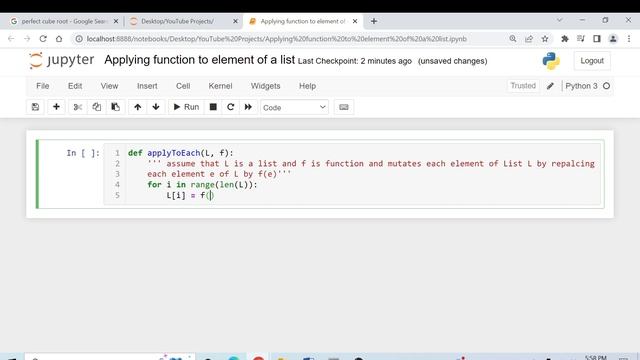The image size is (640, 360).
Task: Open the zoom magnifier icon in address bar
Action: [513, 39]
